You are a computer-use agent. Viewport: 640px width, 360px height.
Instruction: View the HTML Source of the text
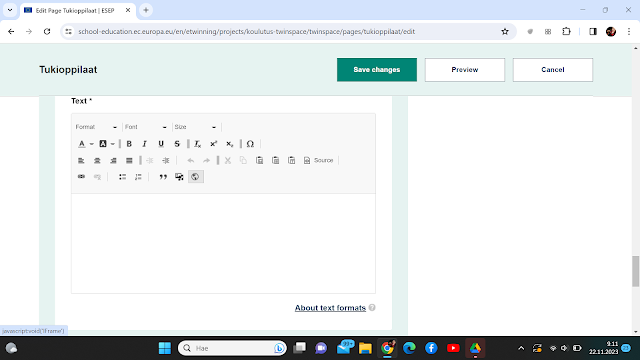[x=318, y=160]
